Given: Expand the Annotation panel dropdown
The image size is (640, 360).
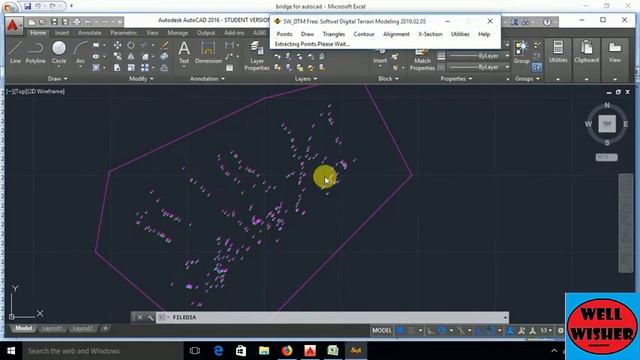Looking at the screenshot, I should [207, 78].
